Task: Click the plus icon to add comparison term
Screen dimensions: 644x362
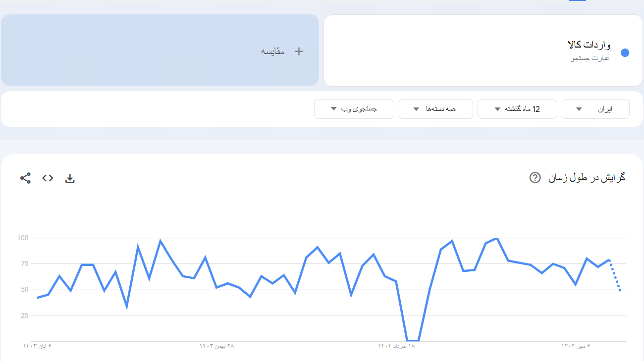Action: point(299,51)
